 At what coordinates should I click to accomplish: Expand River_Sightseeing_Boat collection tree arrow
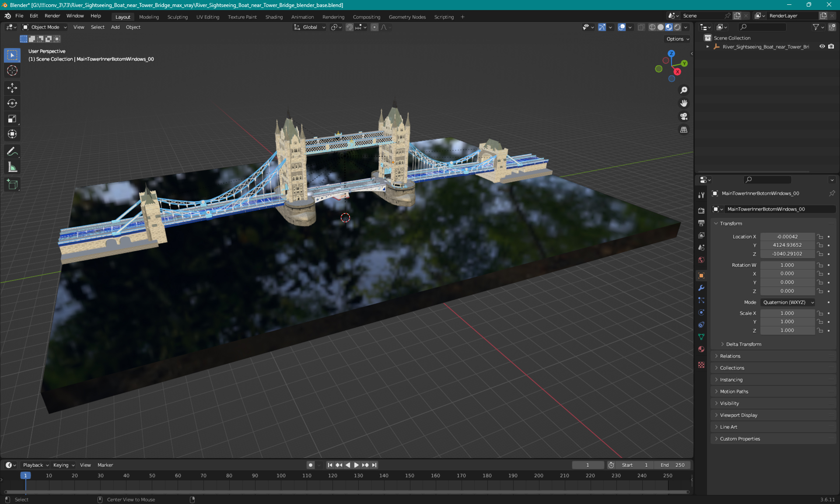707,46
